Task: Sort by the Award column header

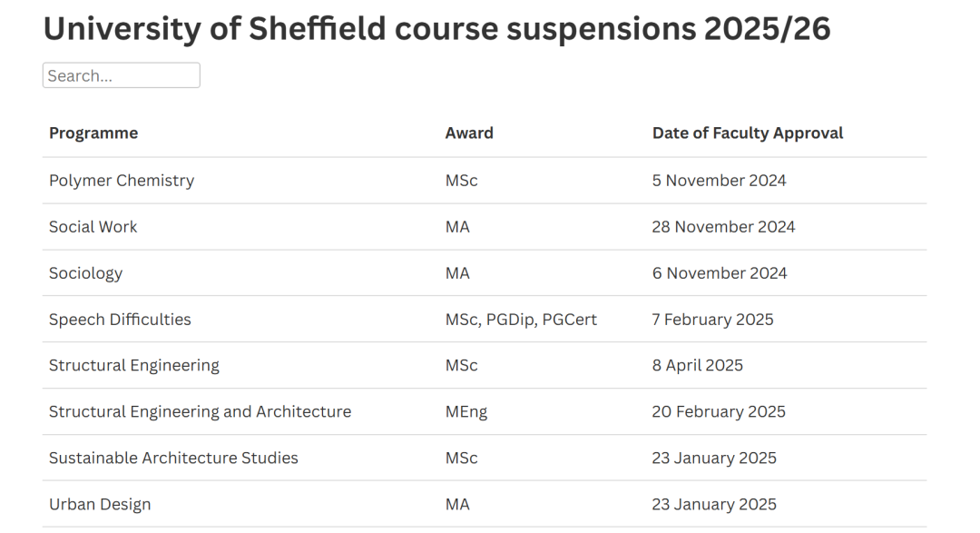Action: tap(469, 133)
